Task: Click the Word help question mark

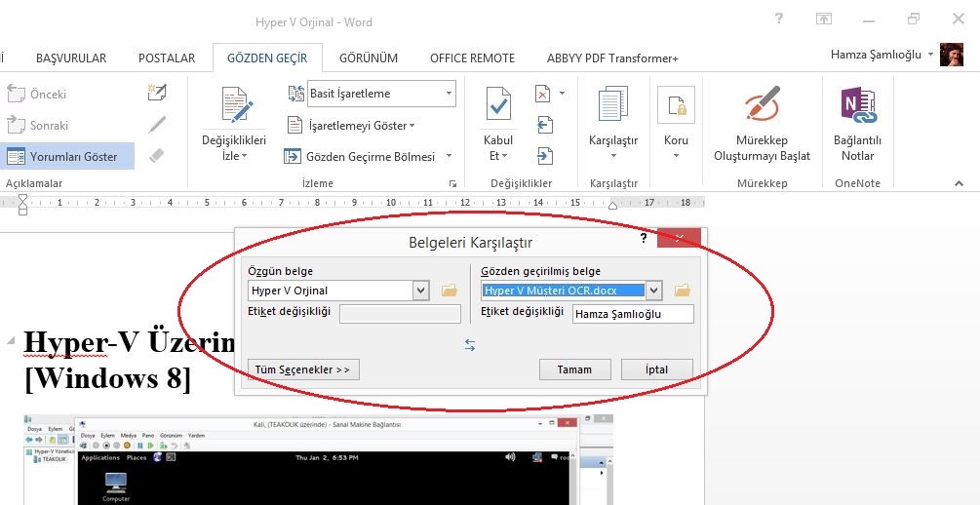Action: [779, 19]
